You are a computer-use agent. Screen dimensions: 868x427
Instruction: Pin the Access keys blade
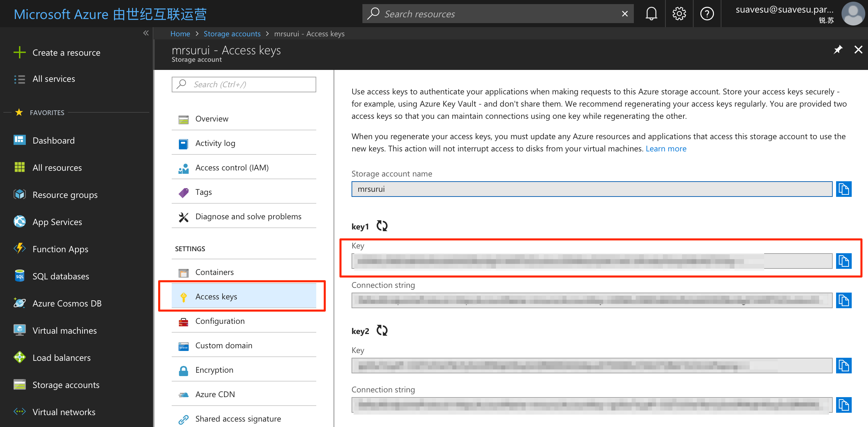pyautogui.click(x=838, y=50)
